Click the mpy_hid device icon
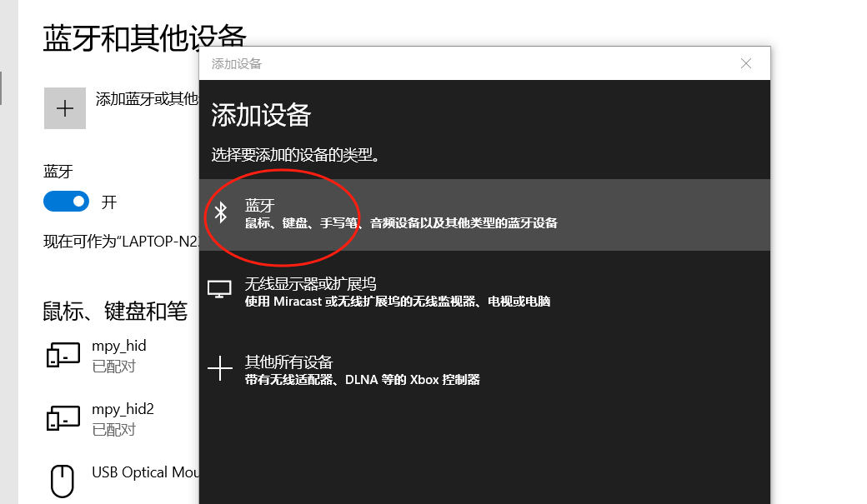Viewport: 867px width, 504px height. [63, 356]
